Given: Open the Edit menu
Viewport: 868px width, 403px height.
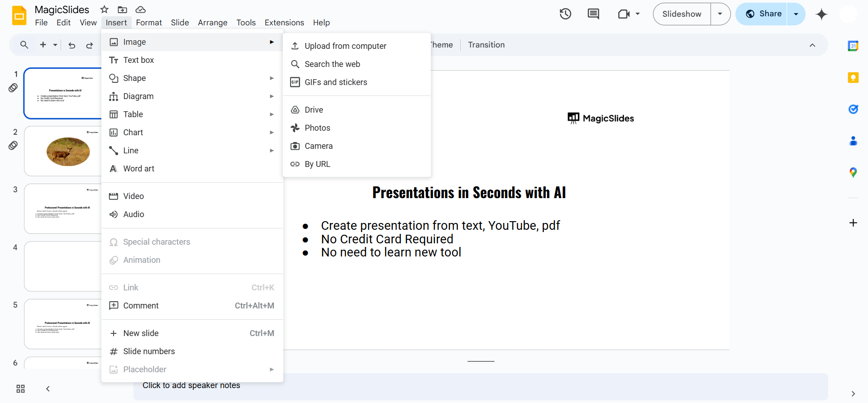Looking at the screenshot, I should [63, 23].
